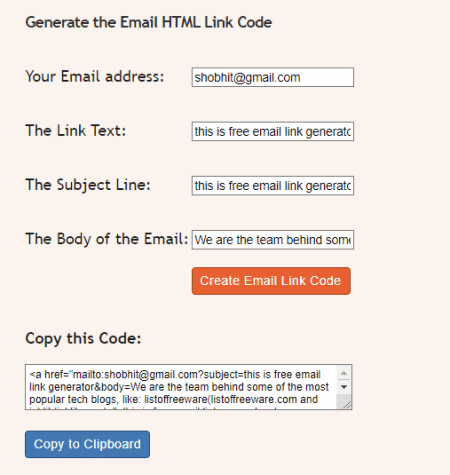Click the resize grip of the code textarea
Viewport: 450px width, 475px height.
pyautogui.click(x=346, y=404)
